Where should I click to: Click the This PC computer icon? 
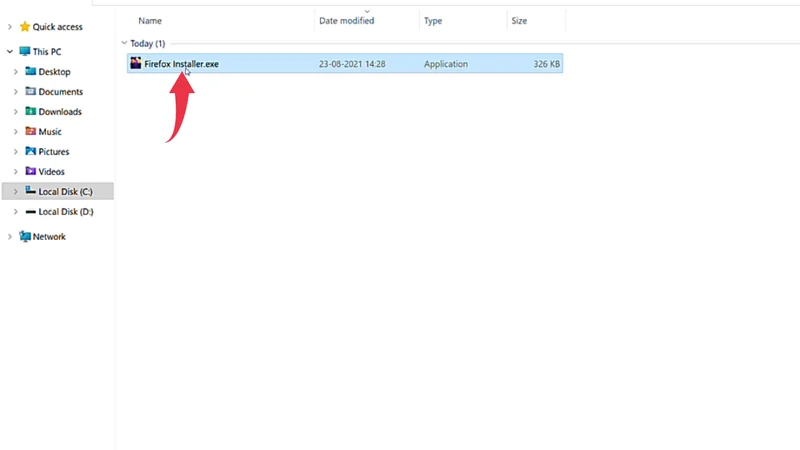[25, 51]
